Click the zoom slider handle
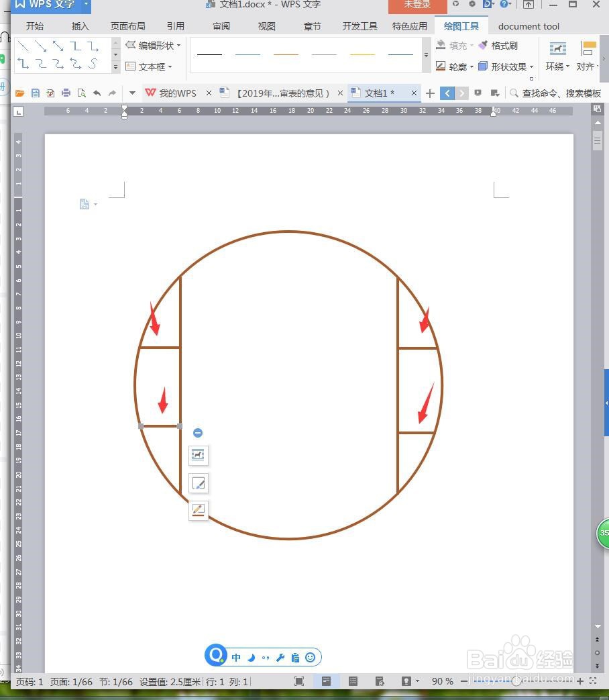Image resolution: width=609 pixels, height=700 pixels. tap(516, 681)
